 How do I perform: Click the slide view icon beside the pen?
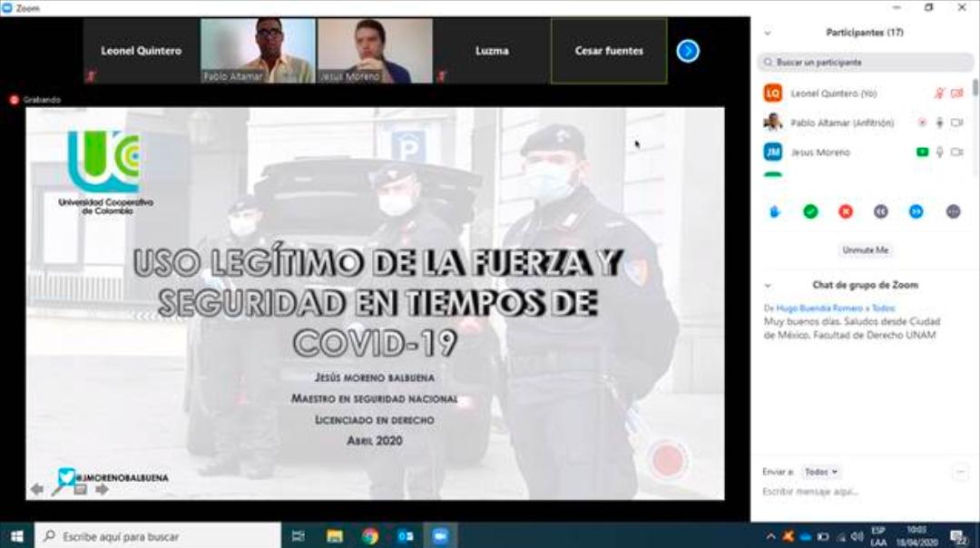(80, 489)
